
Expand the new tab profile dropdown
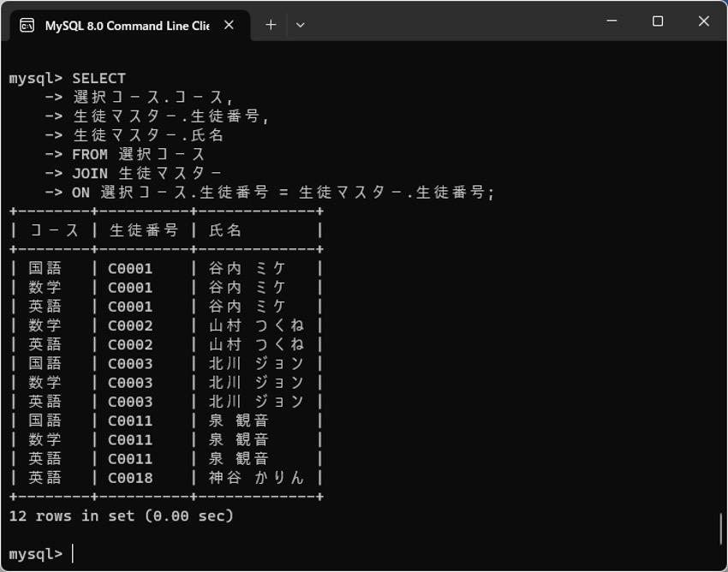[x=301, y=25]
